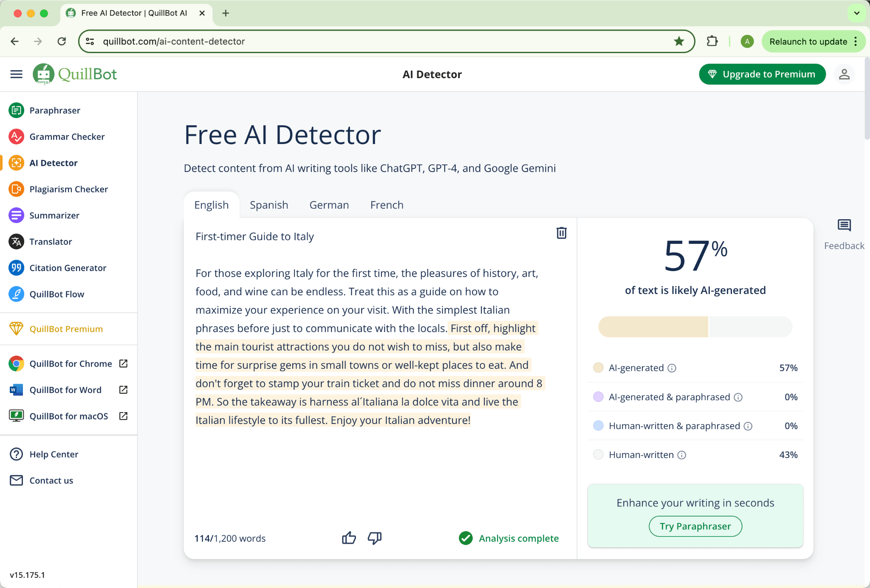
Task: Open the Chrome profile avatar
Action: pyautogui.click(x=747, y=41)
